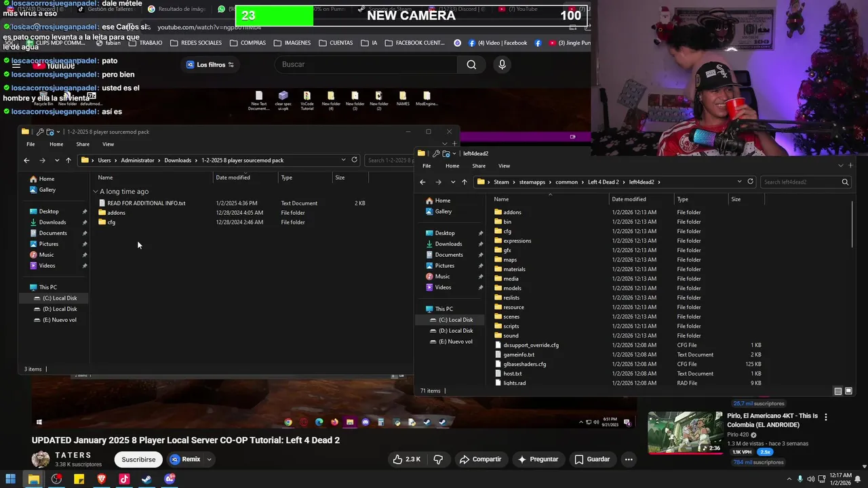This screenshot has width=868, height=488.
Task: Click Properties wrench icon in sourcemod pack title bar
Action: pyautogui.click(x=40, y=132)
